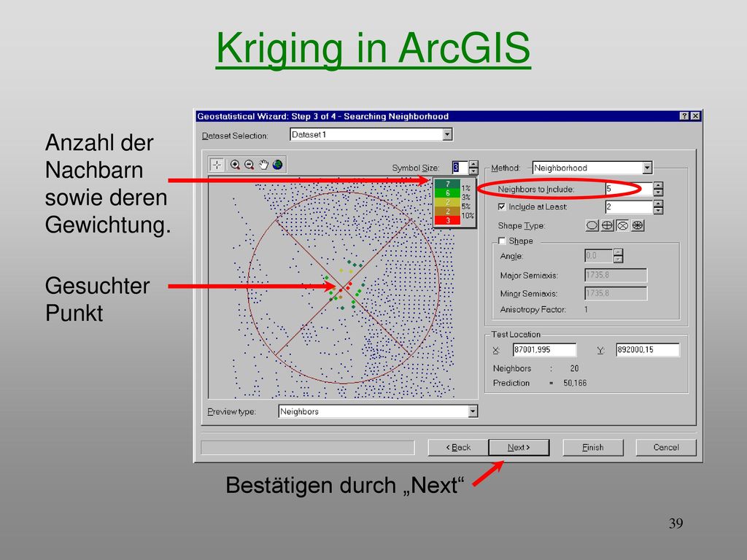Click the Include at Least input field
747x560 pixels.
click(x=629, y=207)
